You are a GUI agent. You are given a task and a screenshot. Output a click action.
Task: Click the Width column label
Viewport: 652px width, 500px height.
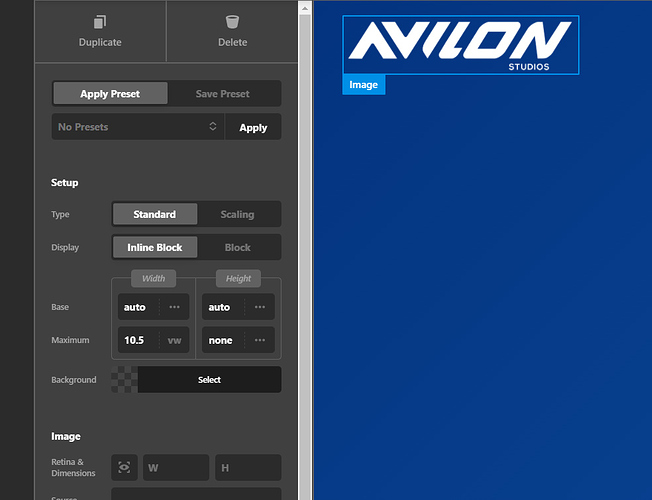(153, 278)
